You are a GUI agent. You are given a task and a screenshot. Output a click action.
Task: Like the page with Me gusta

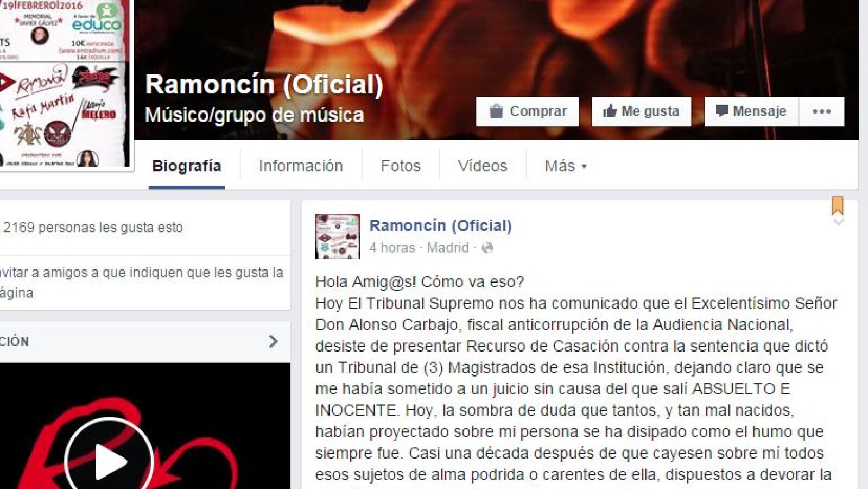coord(641,111)
